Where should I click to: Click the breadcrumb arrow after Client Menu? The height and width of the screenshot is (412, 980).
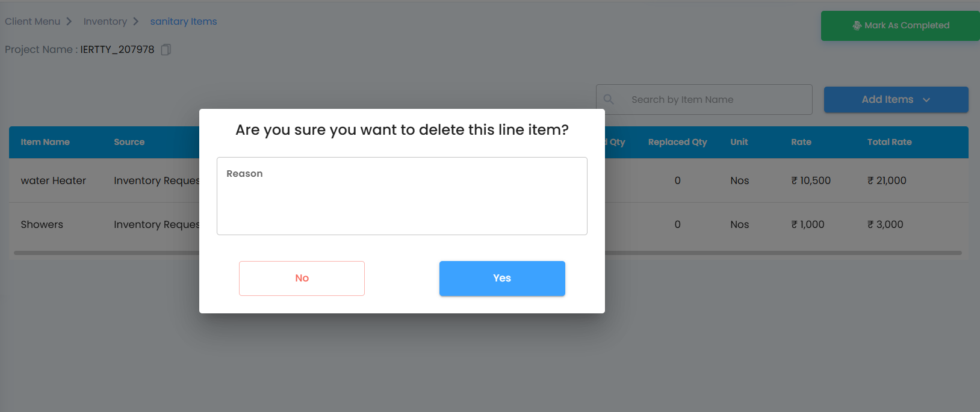tap(69, 22)
